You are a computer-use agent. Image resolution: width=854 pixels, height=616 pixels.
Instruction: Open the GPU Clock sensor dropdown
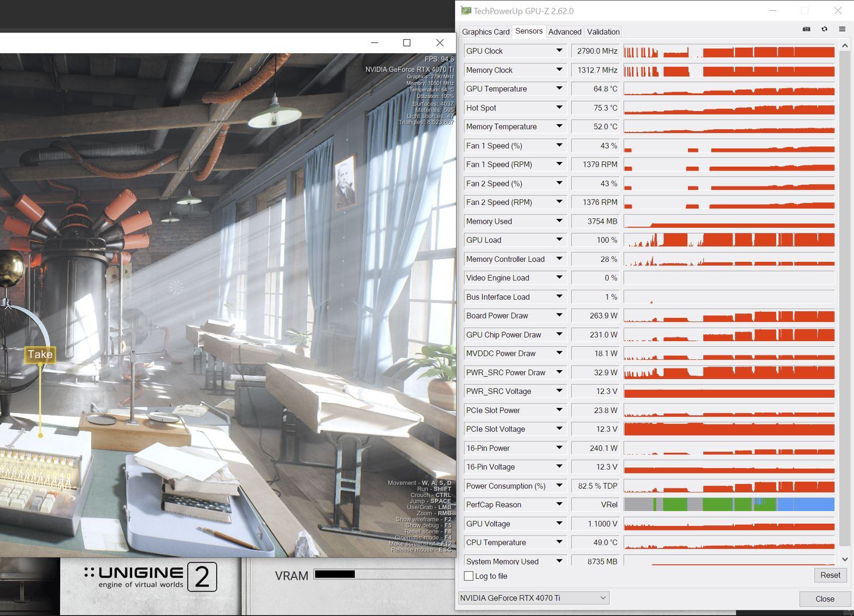559,51
